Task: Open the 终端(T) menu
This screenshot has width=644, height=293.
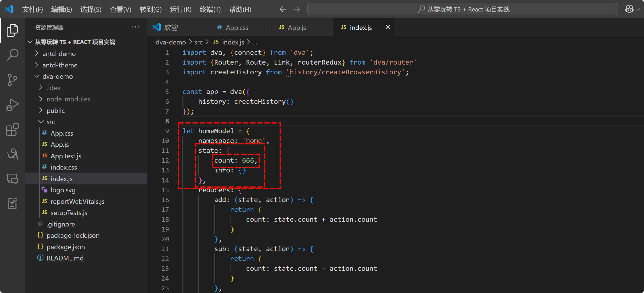Action: pos(210,9)
